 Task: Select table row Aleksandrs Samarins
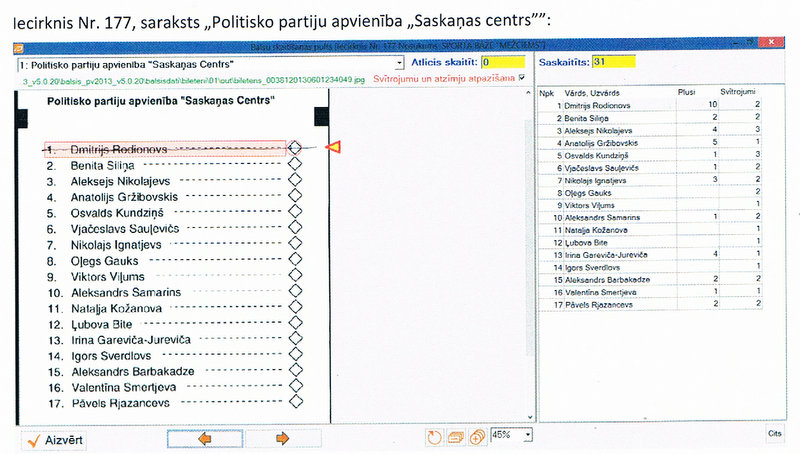(x=650, y=217)
